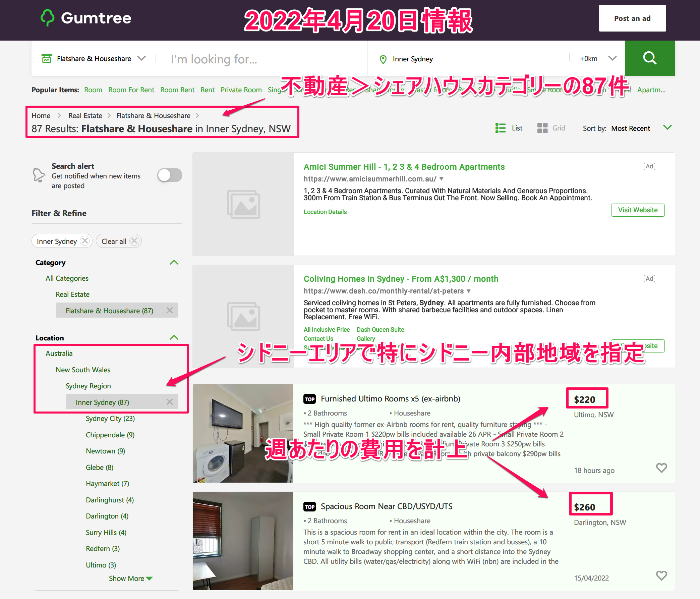Filter by Sydney City (23)
700x599 pixels.
(x=110, y=419)
